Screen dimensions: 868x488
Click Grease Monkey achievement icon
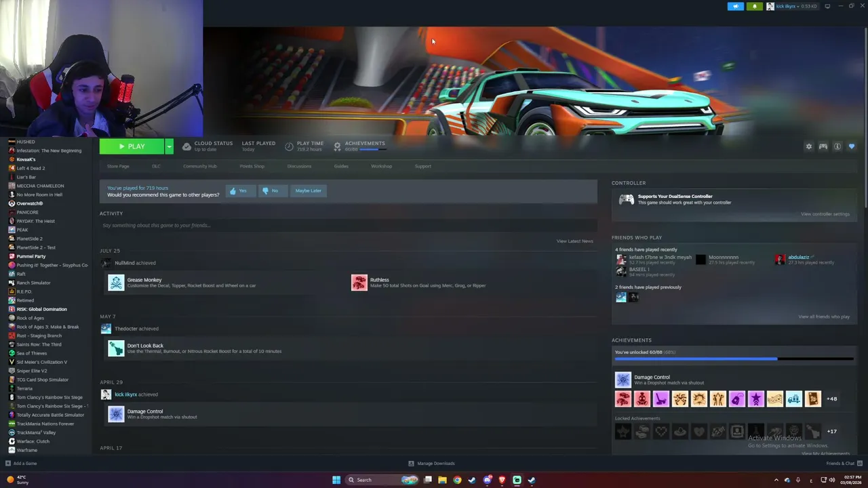116,283
